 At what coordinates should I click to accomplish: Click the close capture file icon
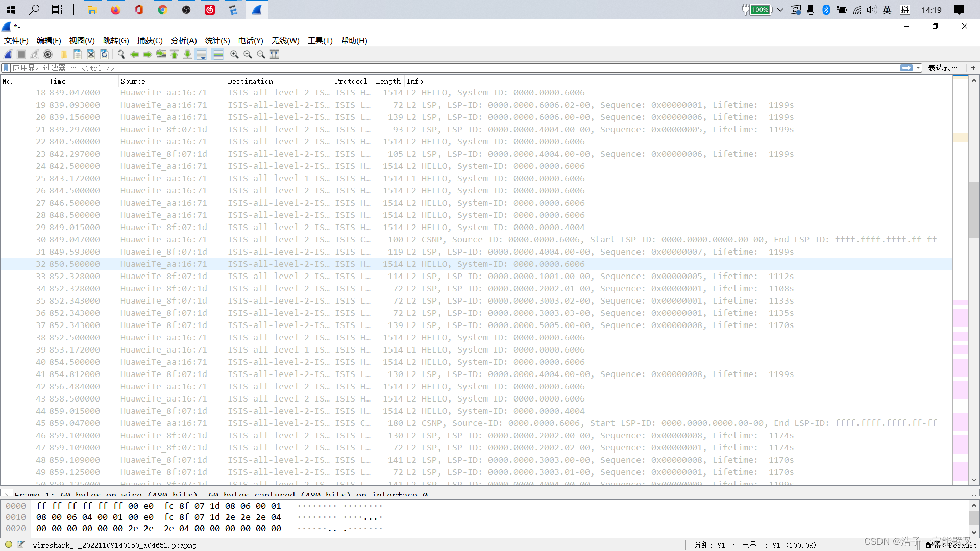click(91, 55)
